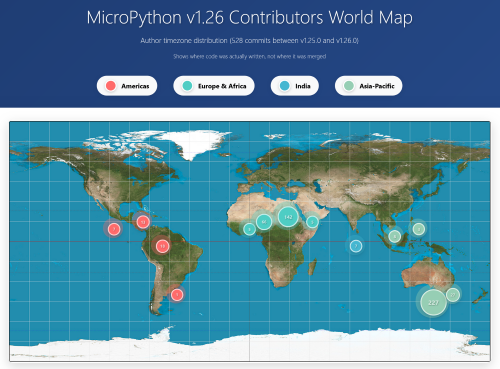Click the 'Shows where code was actually written' note
This screenshot has height=369, width=500.
click(x=250, y=56)
